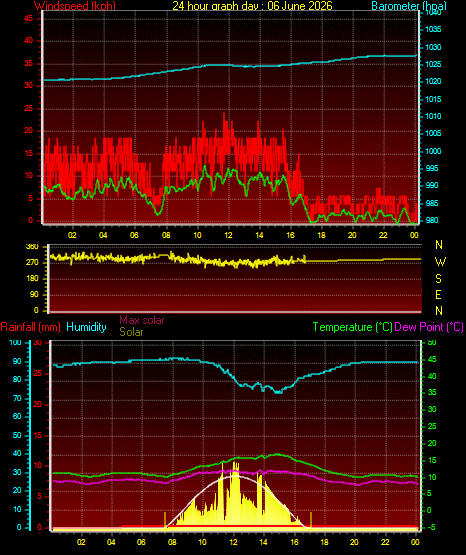Click 35 on the green temperature axis
466x555 pixels.
[x=432, y=392]
